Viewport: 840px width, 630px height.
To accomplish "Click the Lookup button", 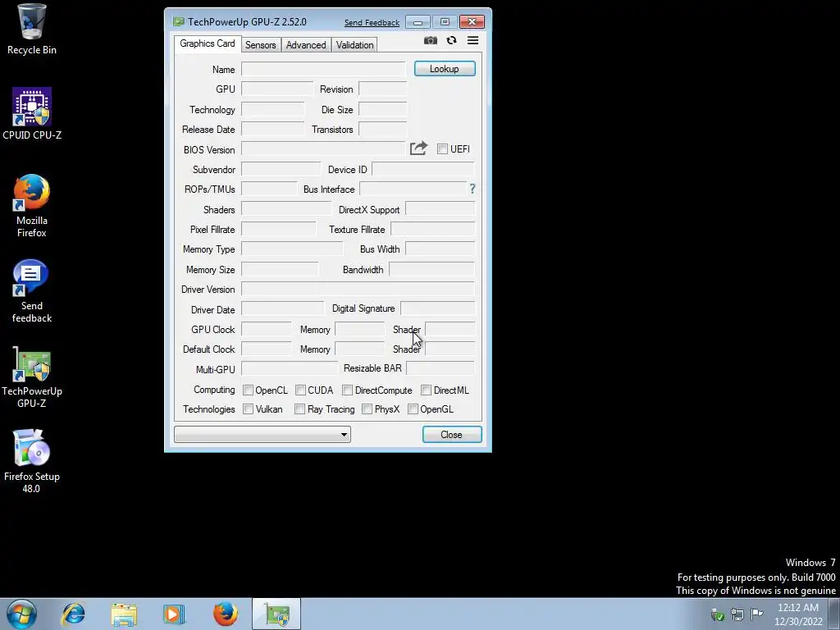I will [x=445, y=69].
